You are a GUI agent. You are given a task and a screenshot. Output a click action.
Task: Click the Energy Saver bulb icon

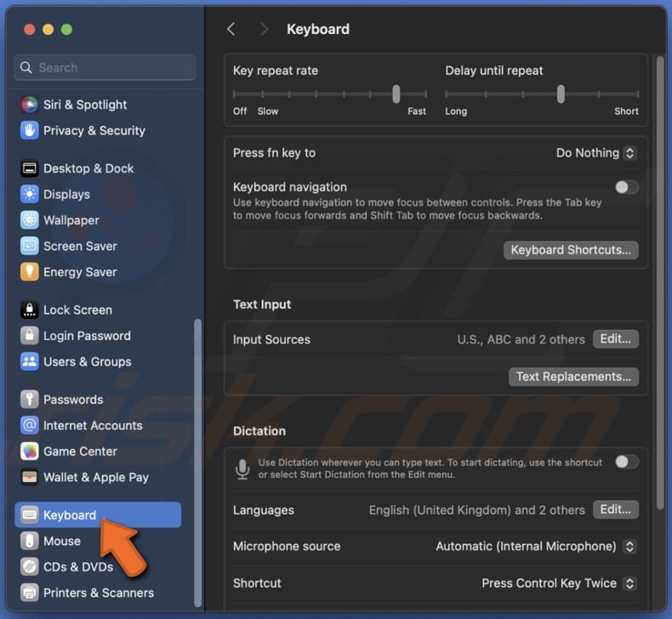[29, 271]
